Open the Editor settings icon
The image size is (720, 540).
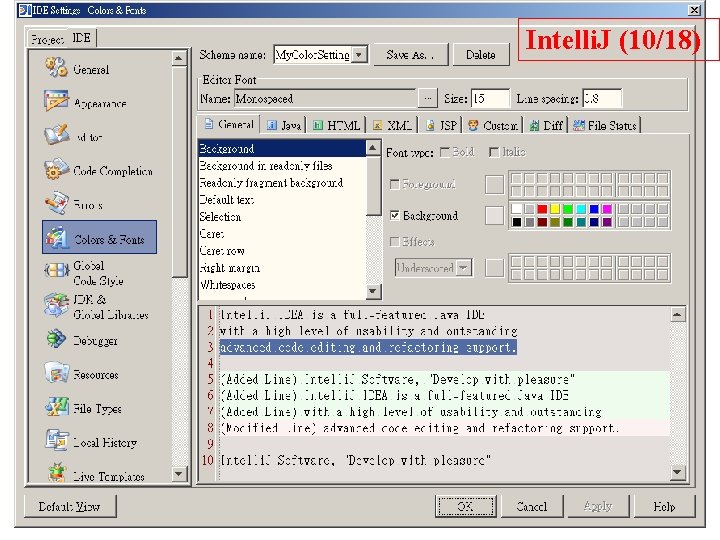click(56, 135)
